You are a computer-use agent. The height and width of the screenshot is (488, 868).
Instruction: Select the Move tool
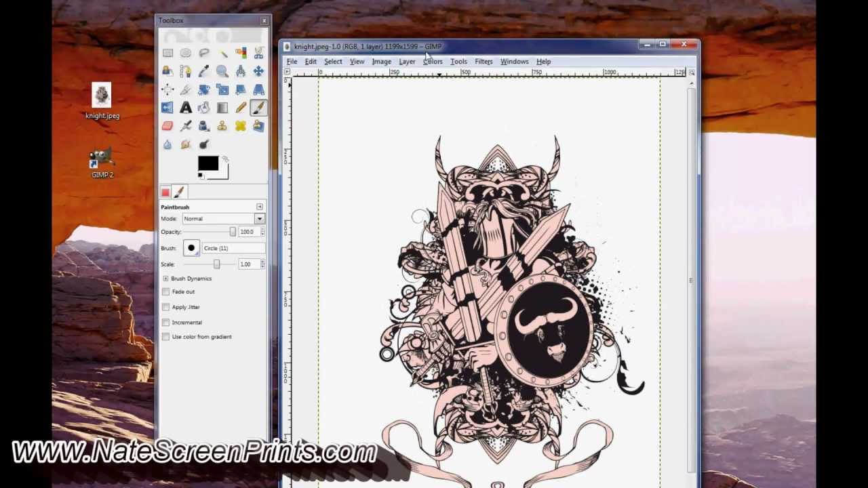(258, 71)
